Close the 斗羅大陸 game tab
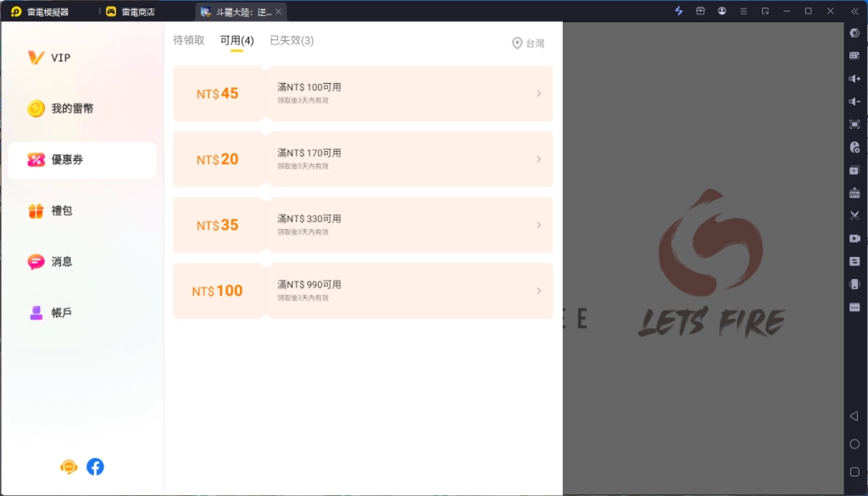This screenshot has width=868, height=496. point(278,12)
